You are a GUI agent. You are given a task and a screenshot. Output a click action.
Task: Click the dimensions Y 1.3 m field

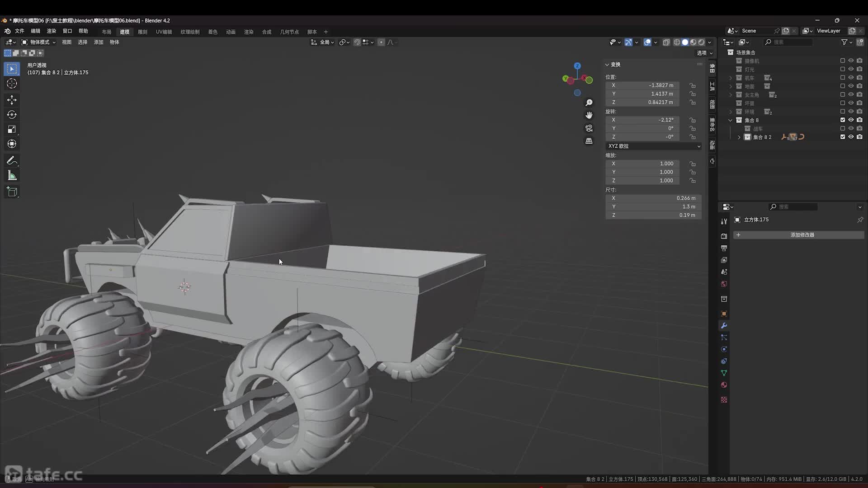(x=654, y=206)
